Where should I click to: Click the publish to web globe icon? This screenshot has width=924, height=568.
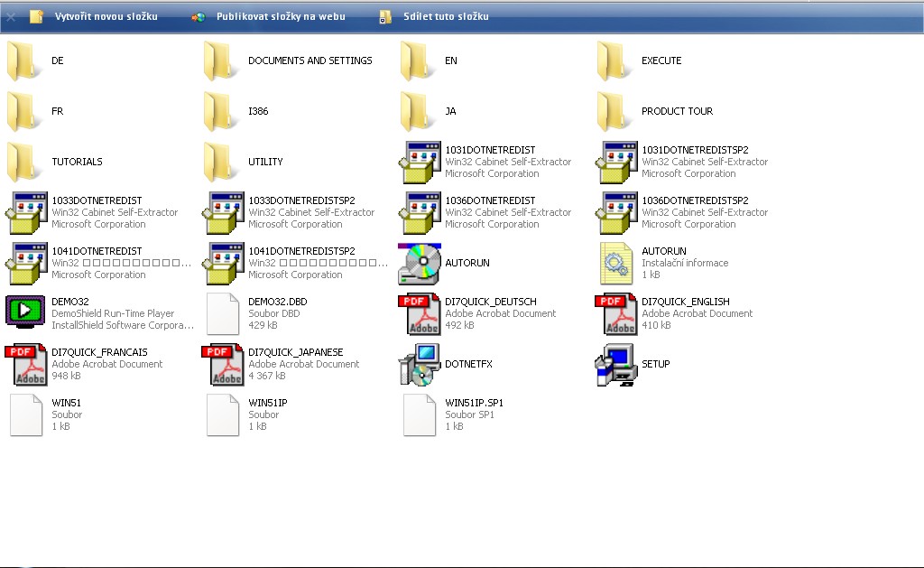[199, 17]
